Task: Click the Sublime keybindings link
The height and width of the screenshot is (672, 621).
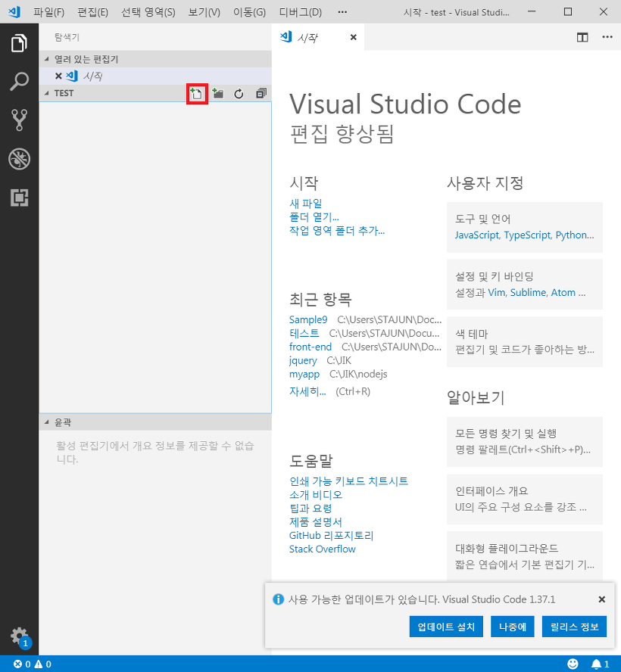Action: [x=528, y=292]
